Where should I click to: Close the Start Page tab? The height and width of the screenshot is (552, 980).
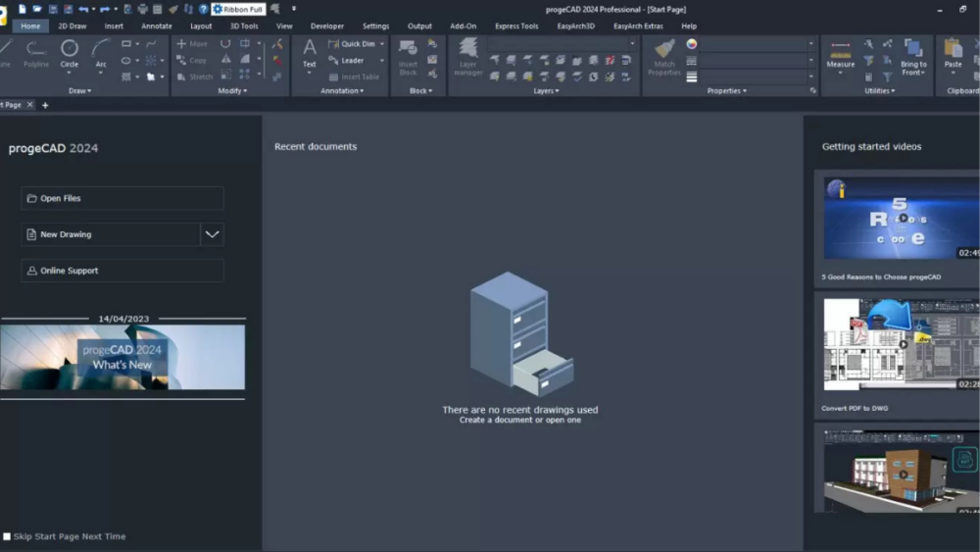29,104
